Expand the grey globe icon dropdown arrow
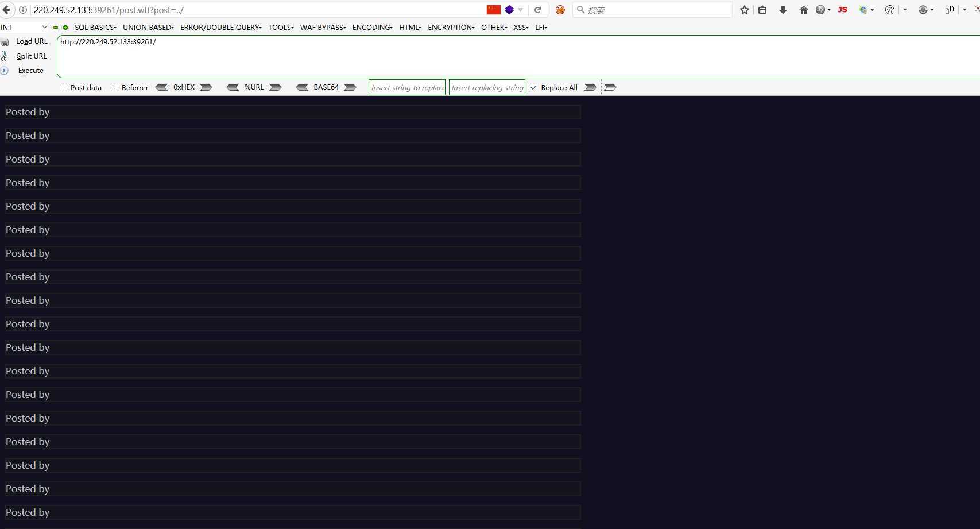The image size is (980, 529). (x=830, y=10)
